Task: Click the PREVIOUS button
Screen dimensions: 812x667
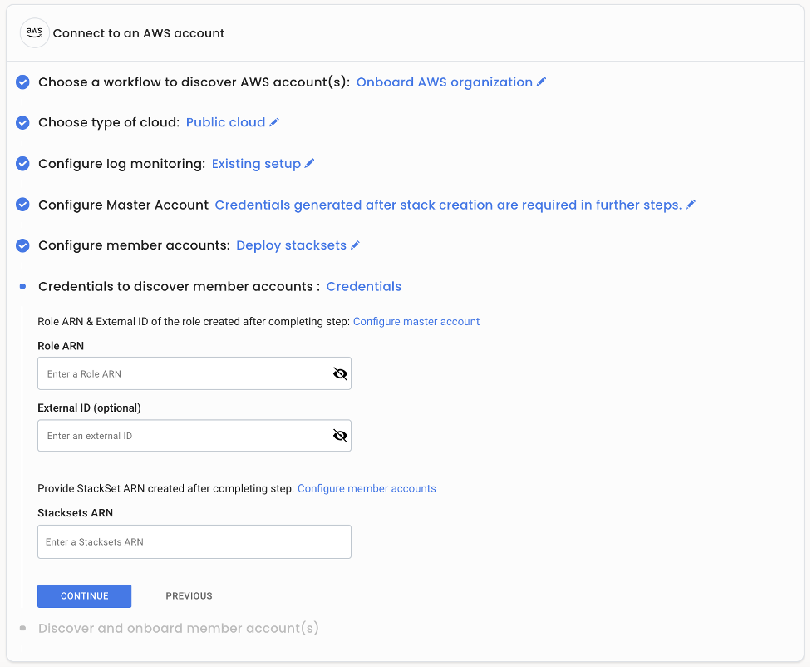Action: pos(189,596)
